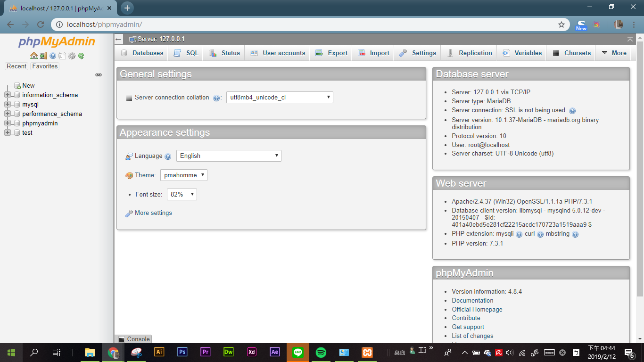Screen dimensions: 644x362
Task: Open navigation panel settings gear icon
Action: [x=72, y=56]
